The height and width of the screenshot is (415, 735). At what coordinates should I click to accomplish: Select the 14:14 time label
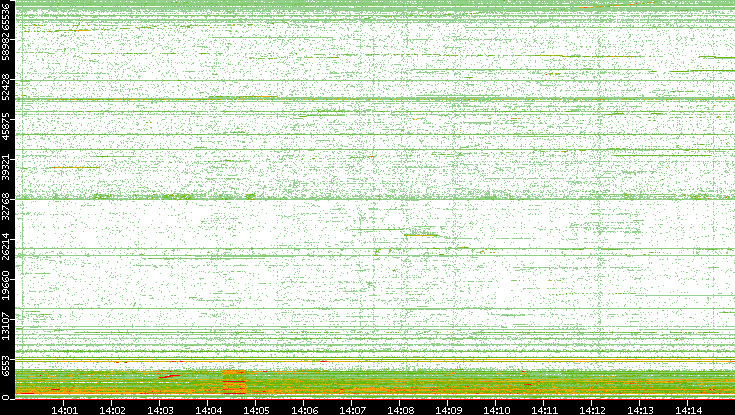click(688, 410)
